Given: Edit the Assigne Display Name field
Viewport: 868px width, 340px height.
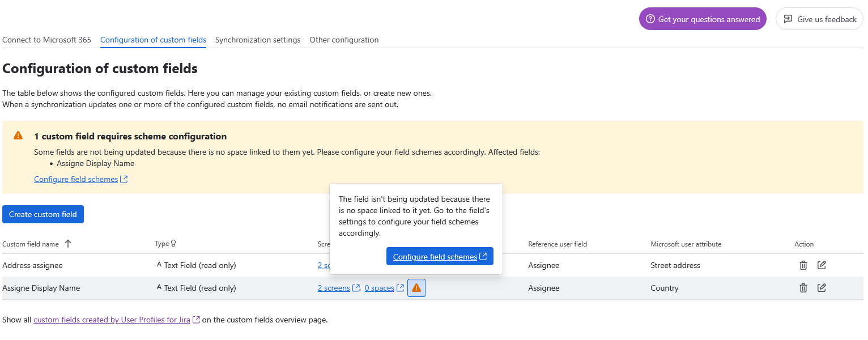Looking at the screenshot, I should [x=822, y=288].
